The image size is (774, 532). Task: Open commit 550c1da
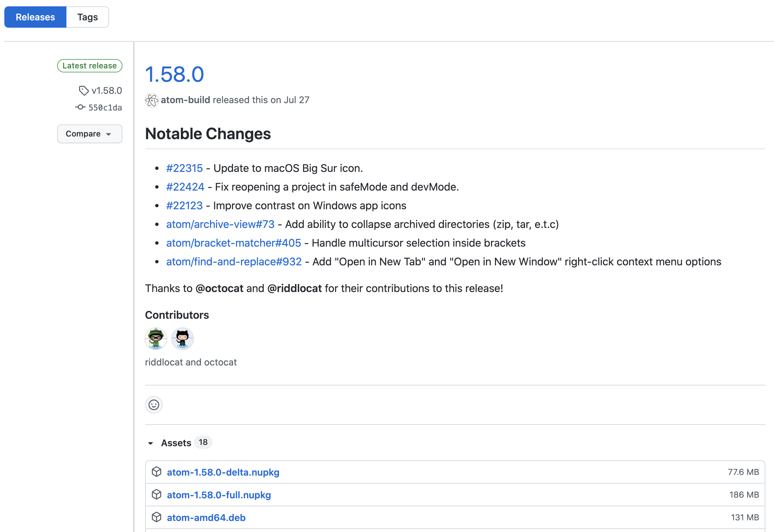pos(105,107)
